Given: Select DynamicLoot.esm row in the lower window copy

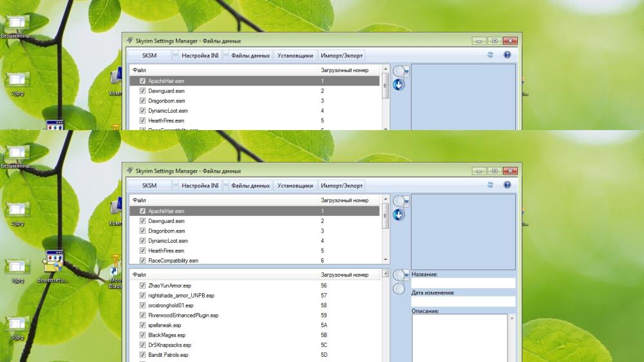Looking at the screenshot, I should pyautogui.click(x=254, y=241).
